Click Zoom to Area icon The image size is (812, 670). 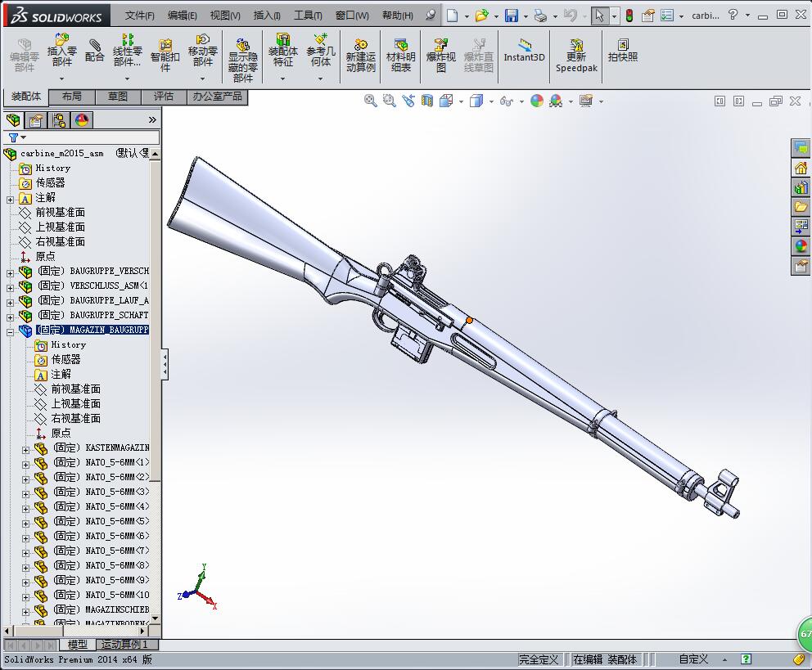pos(390,101)
